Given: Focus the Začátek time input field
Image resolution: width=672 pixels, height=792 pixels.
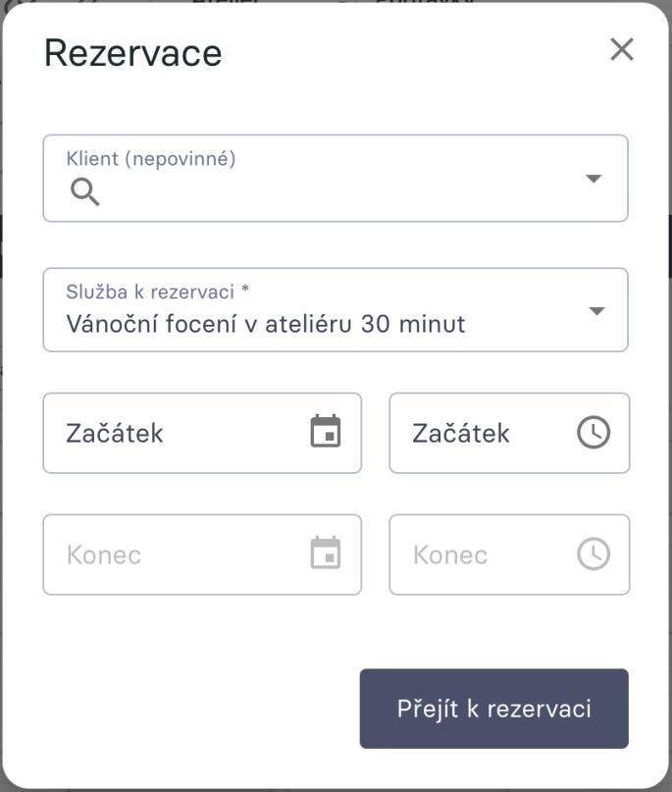Looking at the screenshot, I should pos(481,433).
